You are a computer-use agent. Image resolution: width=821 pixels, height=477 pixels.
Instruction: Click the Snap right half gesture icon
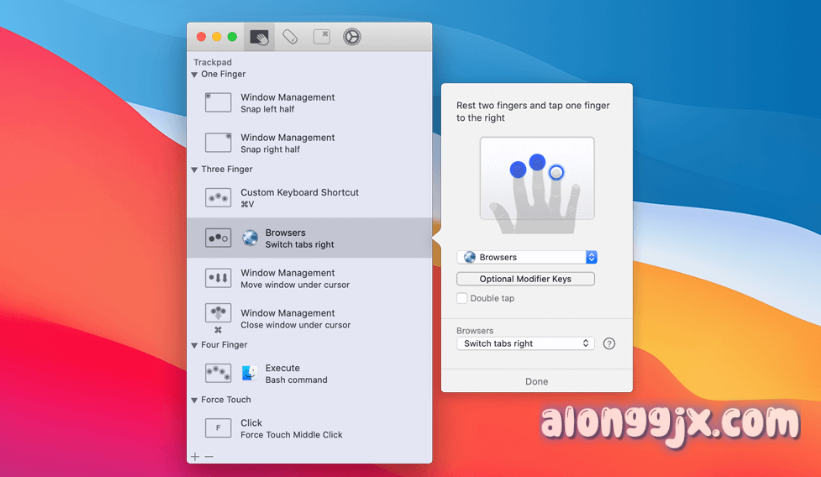(218, 142)
